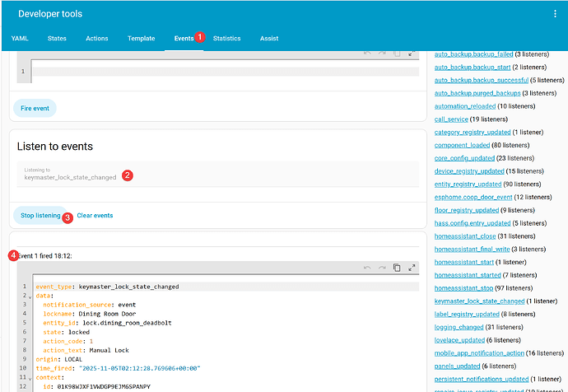Viewport: 568px width, 392px height.
Task: Open hass.config.entry_updated event link
Action: pos(473,223)
